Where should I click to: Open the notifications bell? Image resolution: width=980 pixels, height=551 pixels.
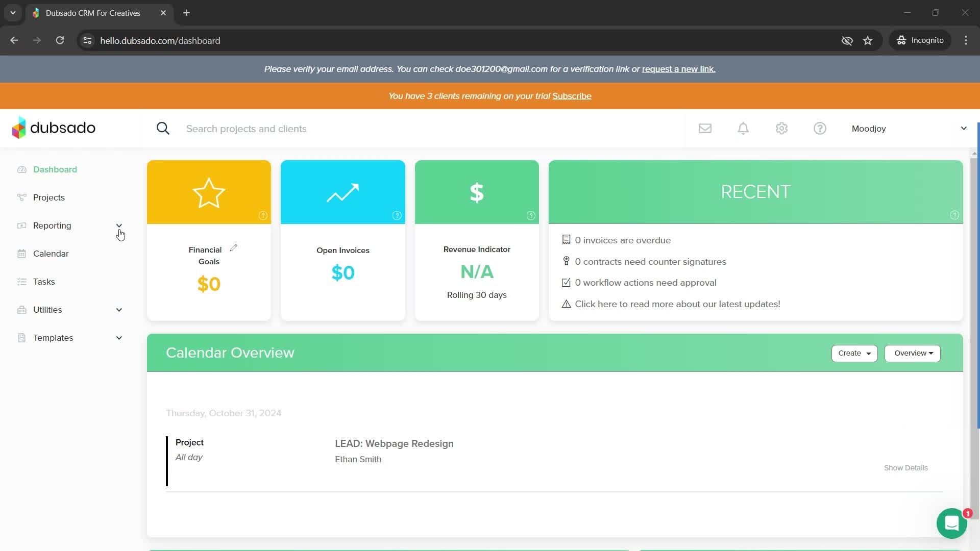[x=743, y=129]
